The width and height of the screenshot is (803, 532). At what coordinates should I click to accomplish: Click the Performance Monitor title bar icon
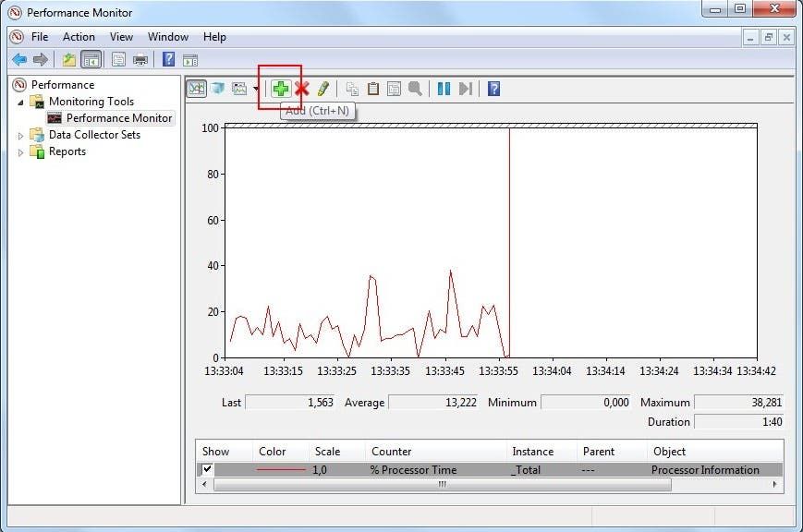pos(15,12)
